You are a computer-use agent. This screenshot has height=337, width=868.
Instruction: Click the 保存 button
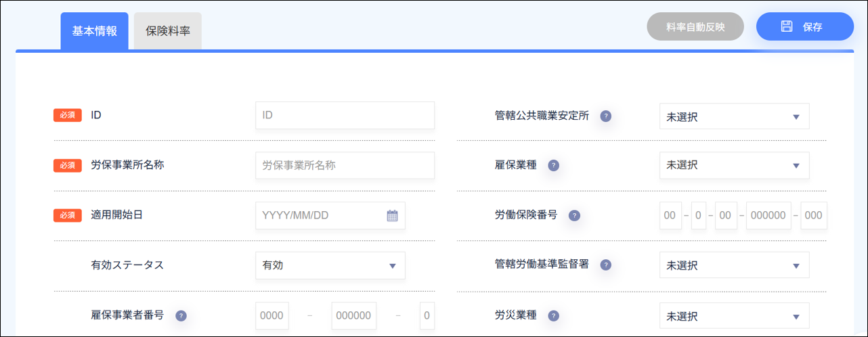(x=805, y=27)
